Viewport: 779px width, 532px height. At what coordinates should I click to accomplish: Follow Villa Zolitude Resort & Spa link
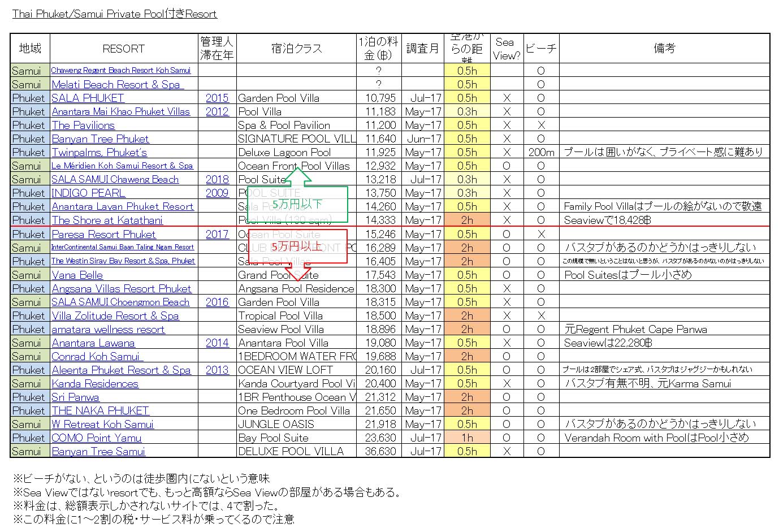click(115, 315)
